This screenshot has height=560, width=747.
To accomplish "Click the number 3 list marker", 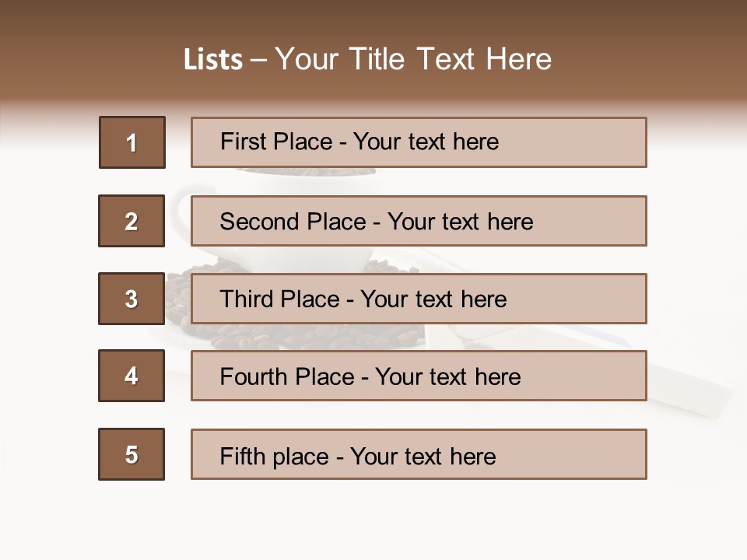I will (132, 299).
